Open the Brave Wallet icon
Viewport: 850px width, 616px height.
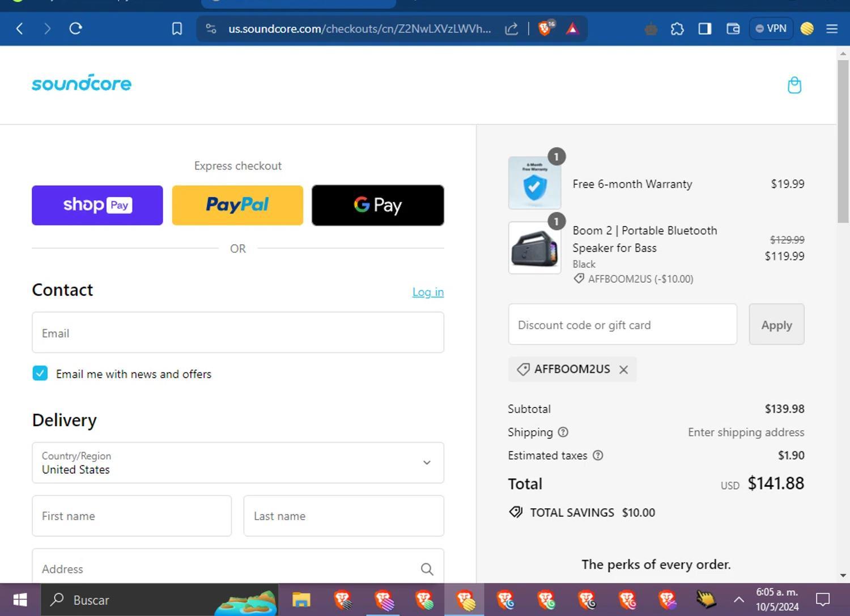coord(733,28)
